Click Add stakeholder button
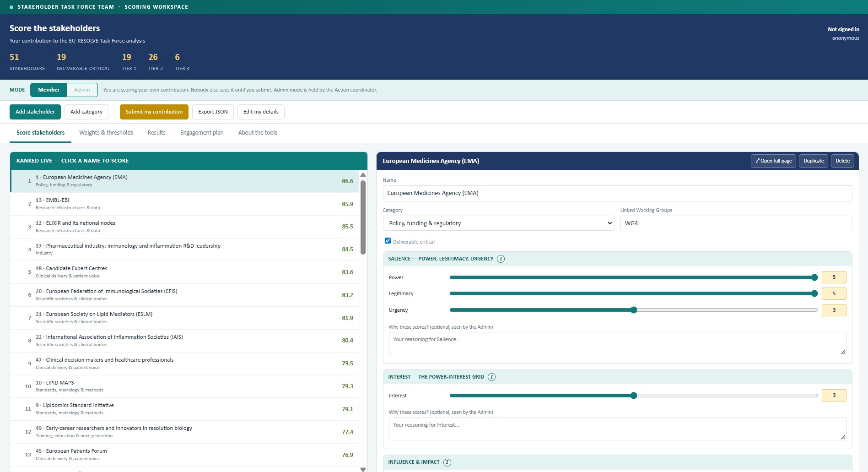 (35, 112)
